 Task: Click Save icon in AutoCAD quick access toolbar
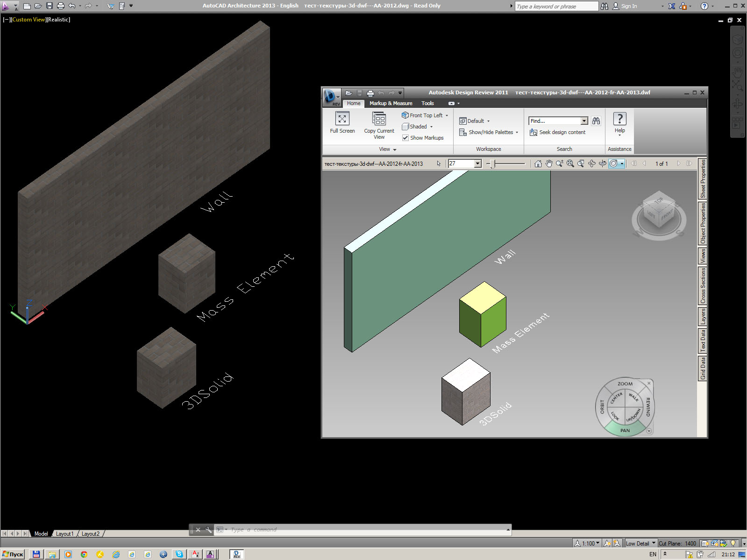[x=50, y=6]
